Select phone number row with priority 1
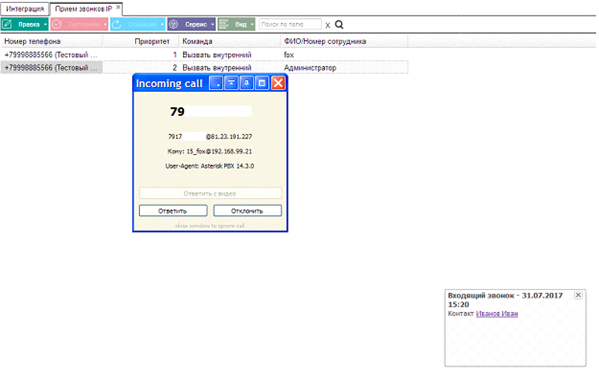The image size is (599, 378). [51, 55]
